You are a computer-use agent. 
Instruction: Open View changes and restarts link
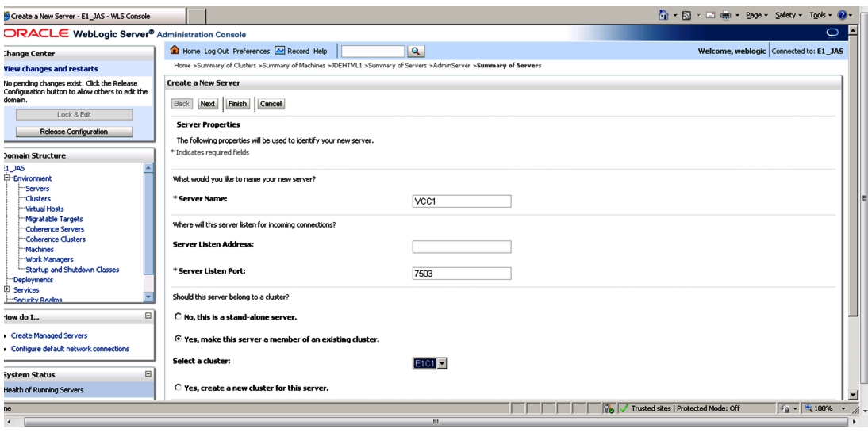[51, 68]
